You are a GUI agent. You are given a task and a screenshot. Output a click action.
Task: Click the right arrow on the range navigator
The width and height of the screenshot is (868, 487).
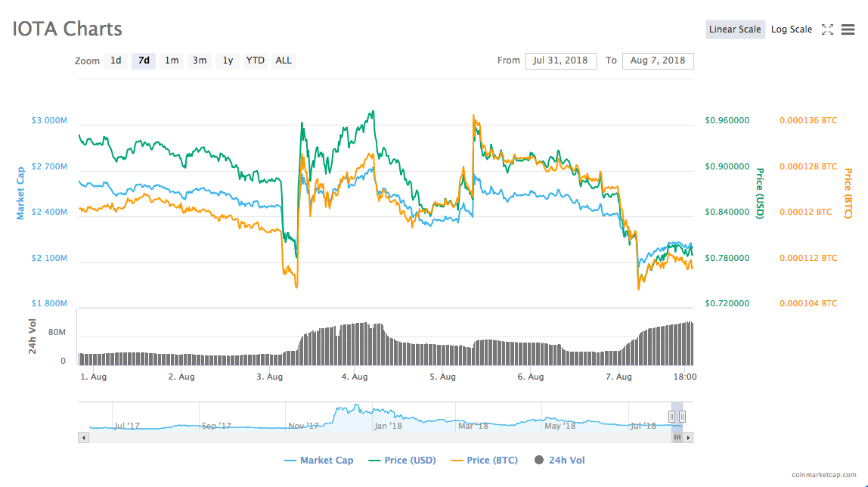pos(689,437)
